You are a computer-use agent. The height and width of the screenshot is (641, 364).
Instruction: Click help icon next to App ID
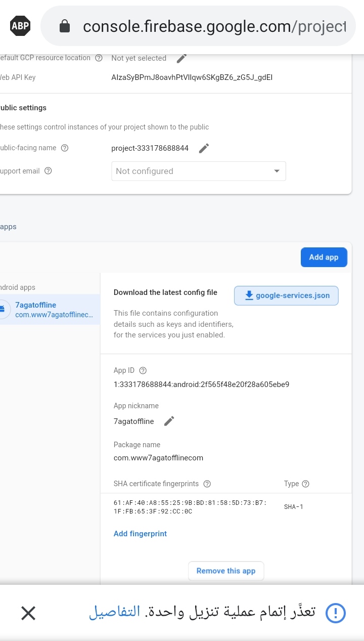tap(143, 370)
